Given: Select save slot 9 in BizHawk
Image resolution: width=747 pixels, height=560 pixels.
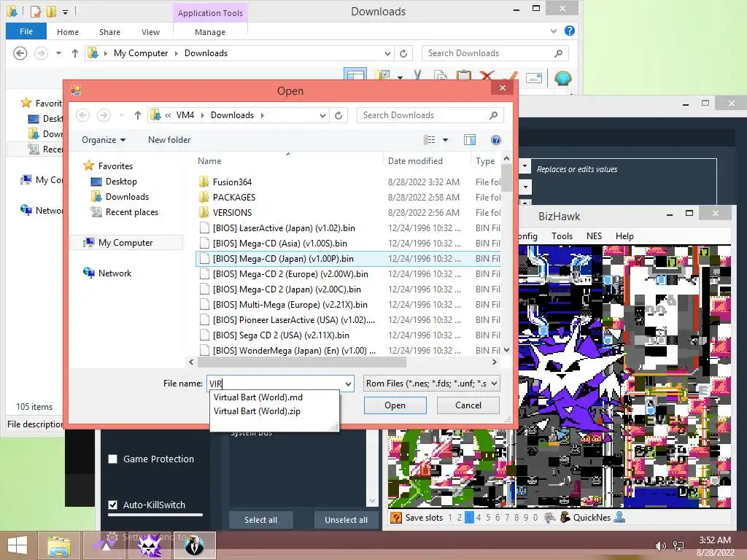Looking at the screenshot, I should (x=526, y=517).
